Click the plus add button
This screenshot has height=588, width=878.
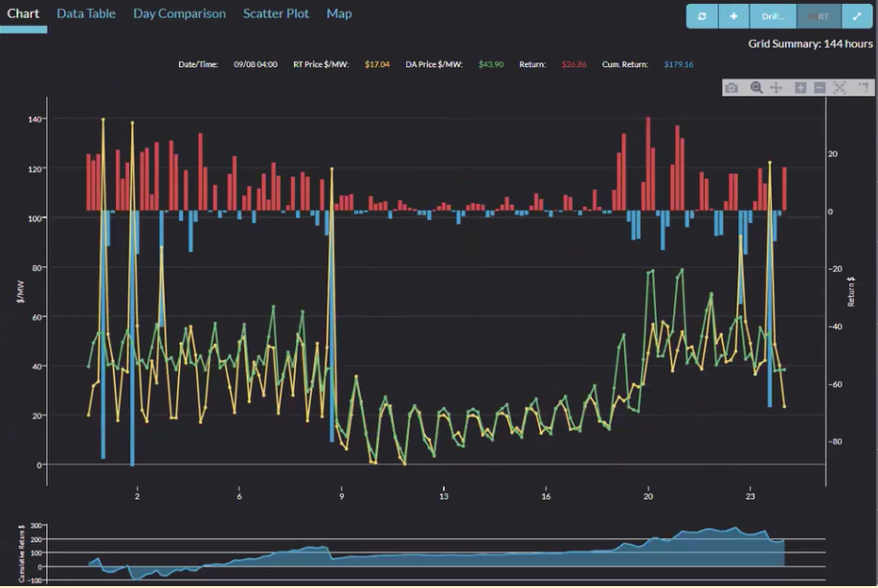point(733,16)
